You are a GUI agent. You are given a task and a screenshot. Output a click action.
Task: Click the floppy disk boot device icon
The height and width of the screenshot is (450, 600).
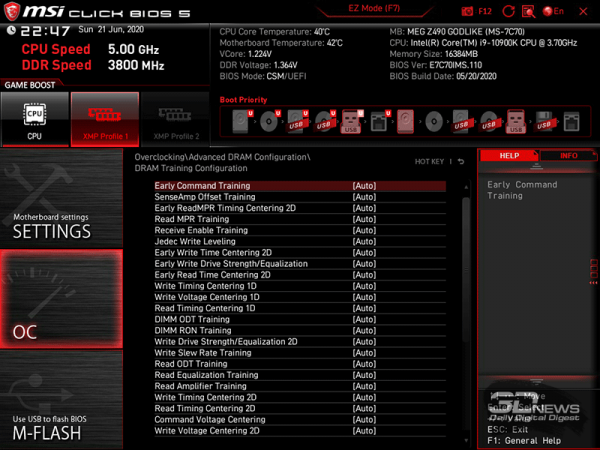(x=543, y=122)
